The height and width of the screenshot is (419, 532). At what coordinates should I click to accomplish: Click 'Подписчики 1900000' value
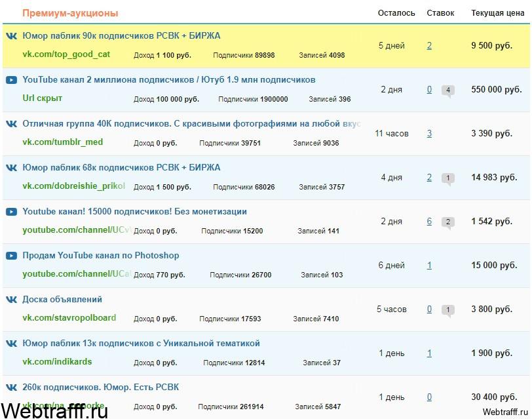pos(253,99)
